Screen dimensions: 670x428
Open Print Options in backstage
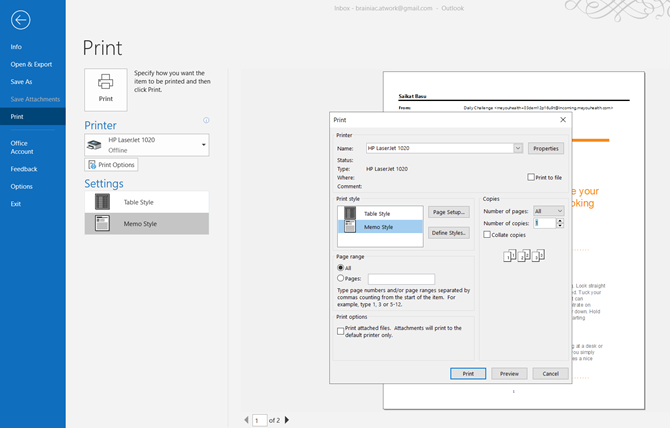point(111,164)
